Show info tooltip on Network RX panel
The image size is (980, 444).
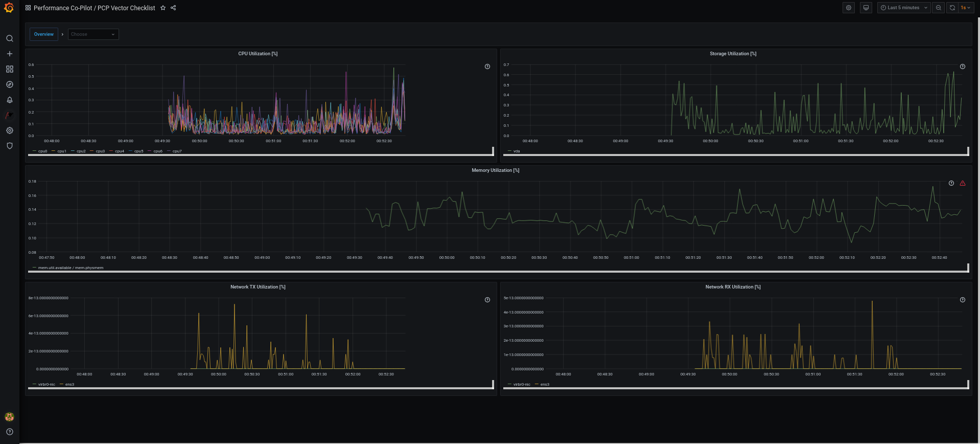point(962,300)
